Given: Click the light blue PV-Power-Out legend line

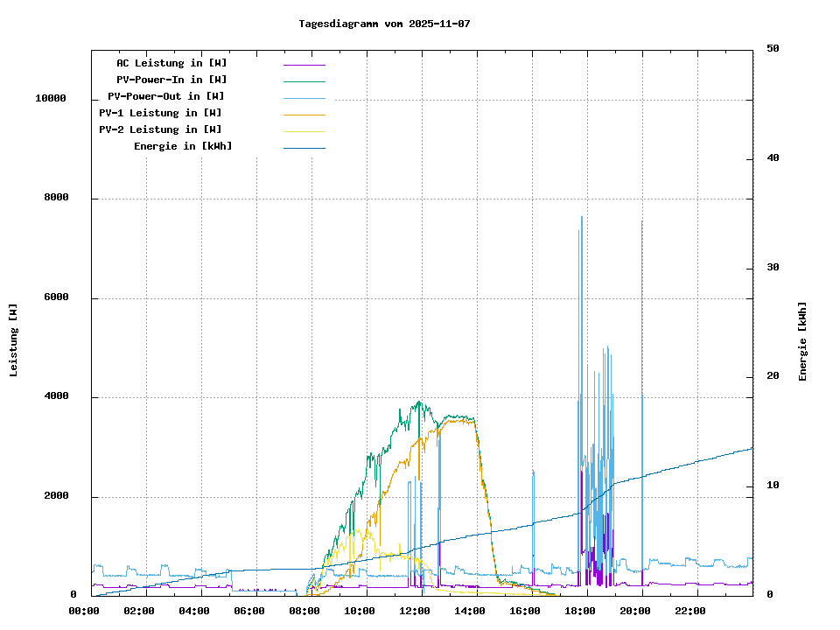Looking at the screenshot, I should (304, 98).
